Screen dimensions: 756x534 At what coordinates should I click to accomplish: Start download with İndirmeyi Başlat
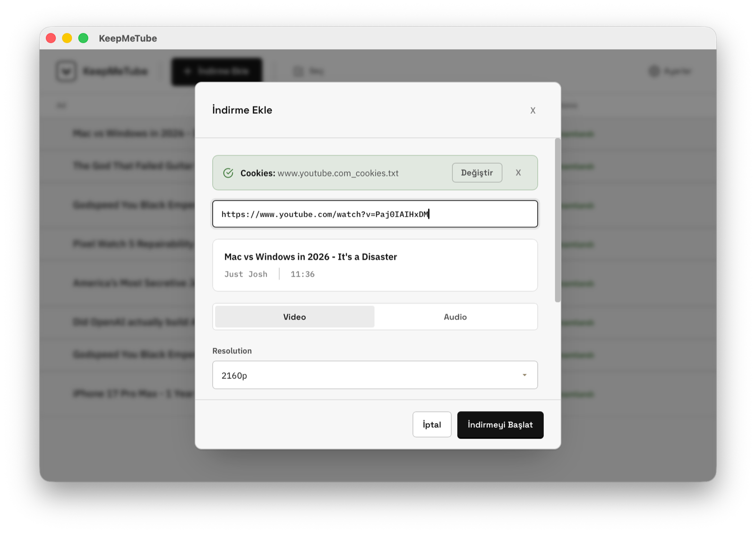coord(500,424)
